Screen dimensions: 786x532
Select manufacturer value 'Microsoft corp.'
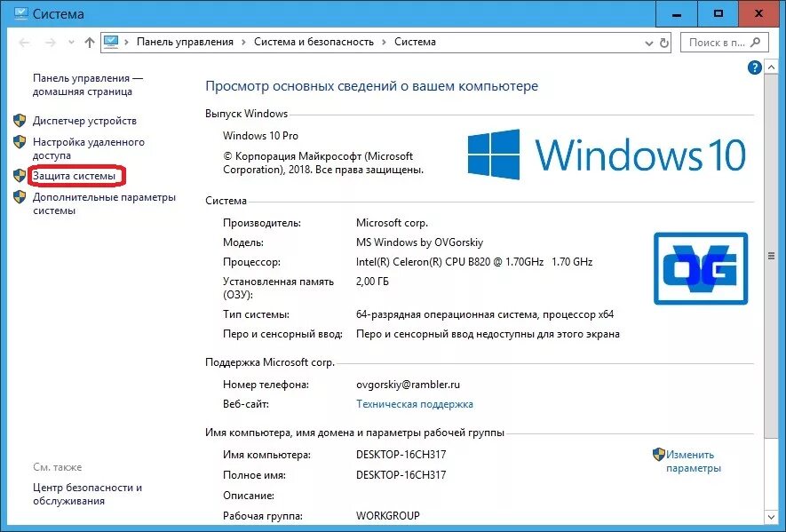coord(392,223)
